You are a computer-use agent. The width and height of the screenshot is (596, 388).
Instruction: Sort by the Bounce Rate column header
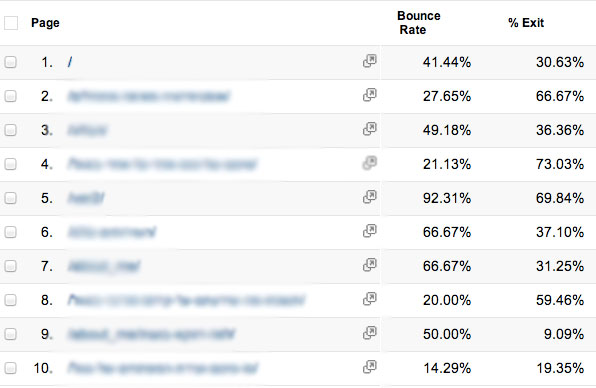(418, 23)
